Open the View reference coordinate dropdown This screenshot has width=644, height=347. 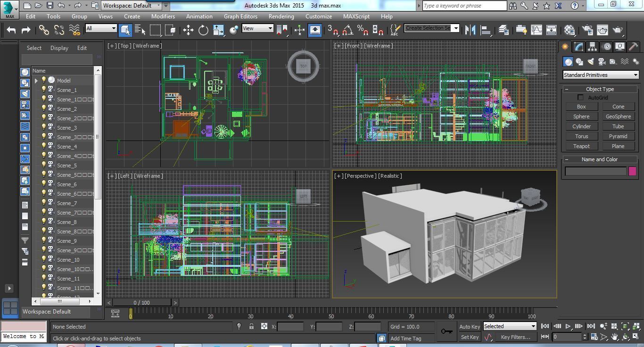(x=257, y=28)
